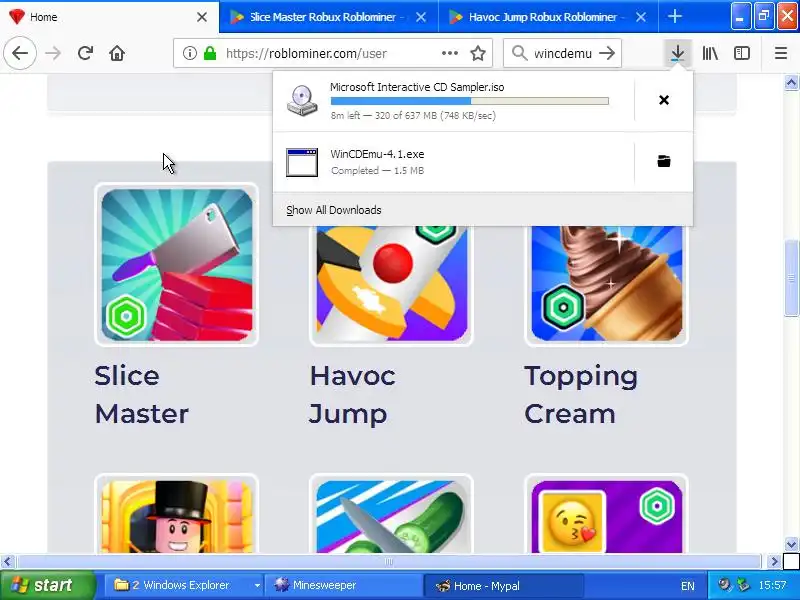The height and width of the screenshot is (600, 800).
Task: Open Windows Explorer taskbar group
Action: point(179,585)
